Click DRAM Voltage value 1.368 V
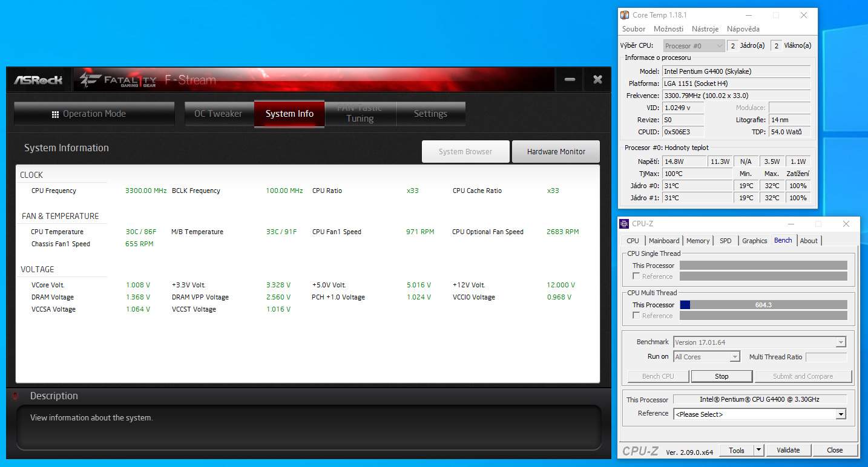The width and height of the screenshot is (868, 467). coord(138,297)
